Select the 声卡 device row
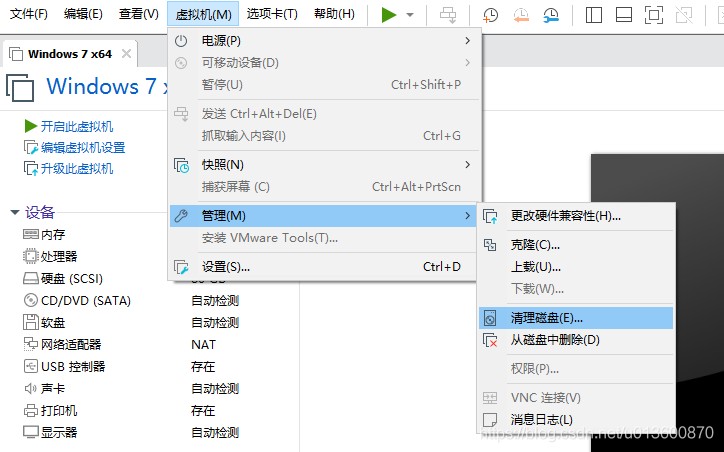The image size is (724, 452). coord(44,389)
